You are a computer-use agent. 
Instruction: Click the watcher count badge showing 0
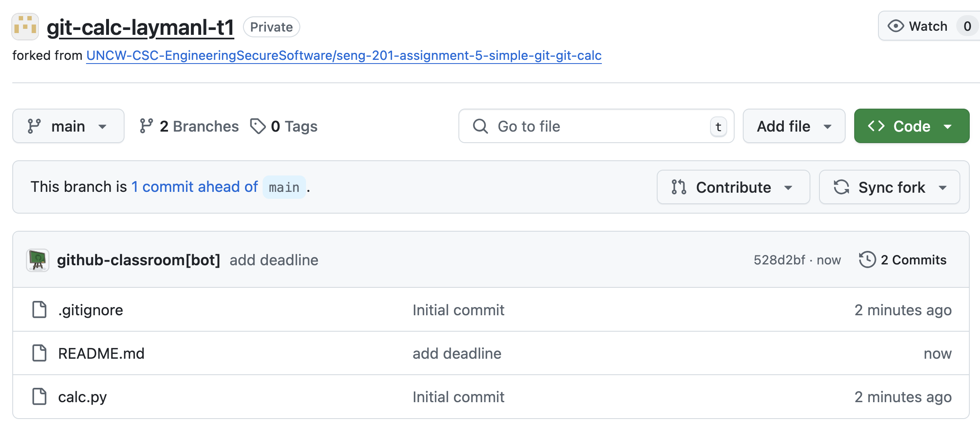coord(967,26)
